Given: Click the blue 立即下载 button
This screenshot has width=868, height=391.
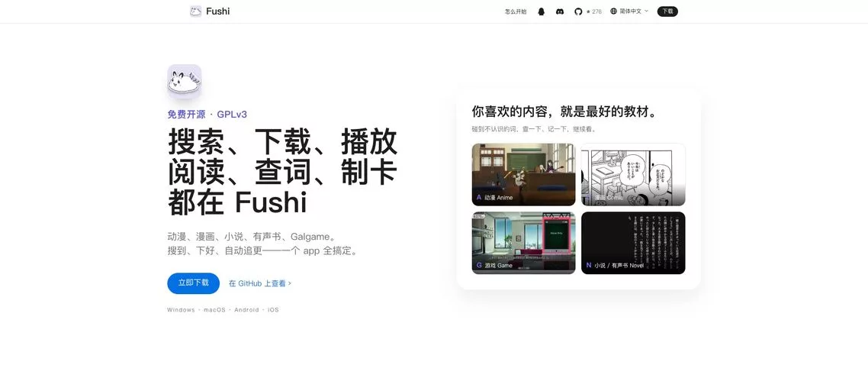Looking at the screenshot, I should (193, 283).
